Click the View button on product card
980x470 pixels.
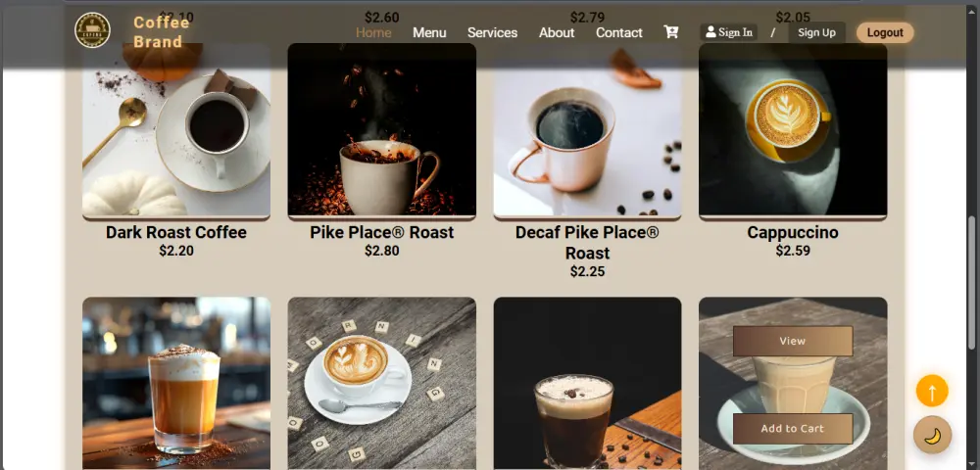(x=793, y=341)
